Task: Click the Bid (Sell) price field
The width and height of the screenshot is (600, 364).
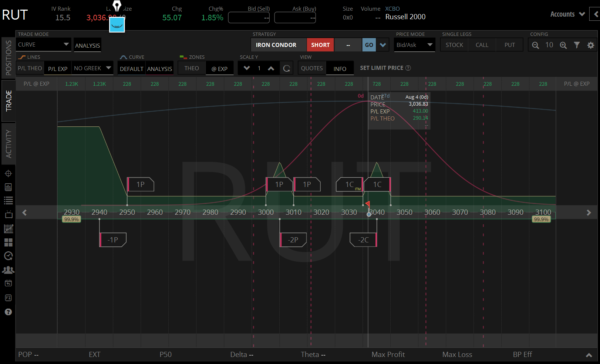Action: coord(249,18)
